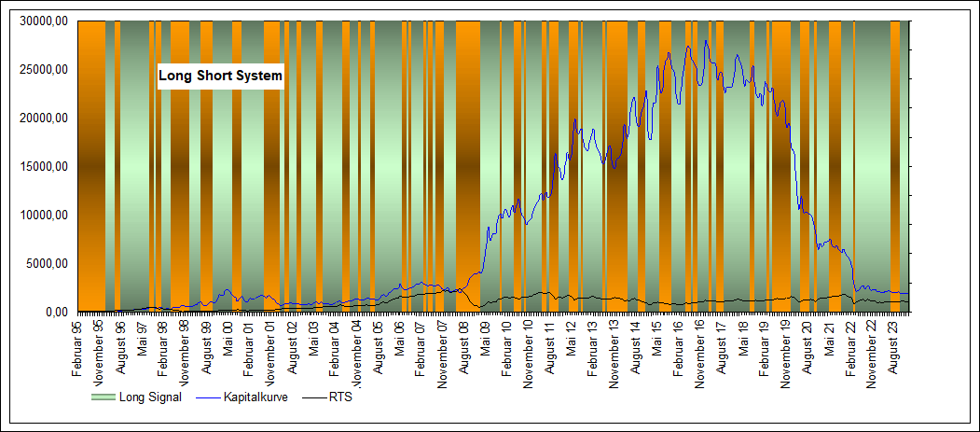Click the 'November 22' x-axis label

(x=872, y=355)
